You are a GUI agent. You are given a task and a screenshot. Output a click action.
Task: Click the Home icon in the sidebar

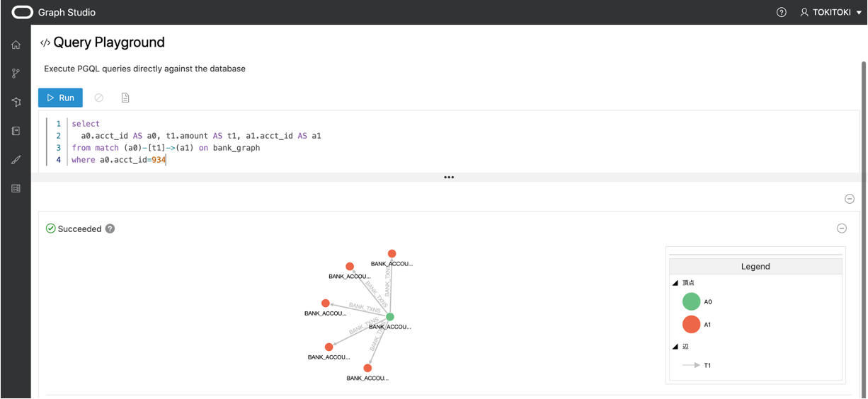[x=16, y=45]
